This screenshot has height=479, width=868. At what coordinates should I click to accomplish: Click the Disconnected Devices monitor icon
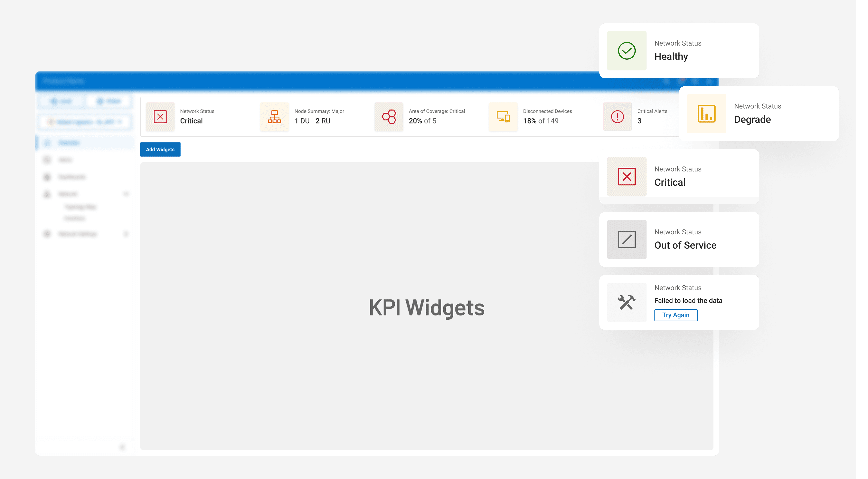503,117
